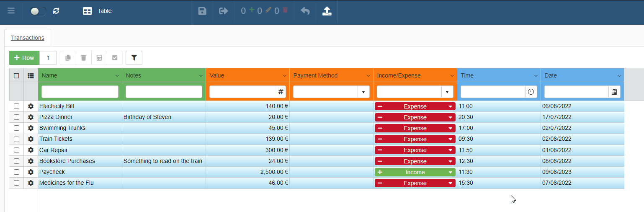The width and height of the screenshot is (644, 212).
Task: Click the upload export icon
Action: [x=327, y=11]
